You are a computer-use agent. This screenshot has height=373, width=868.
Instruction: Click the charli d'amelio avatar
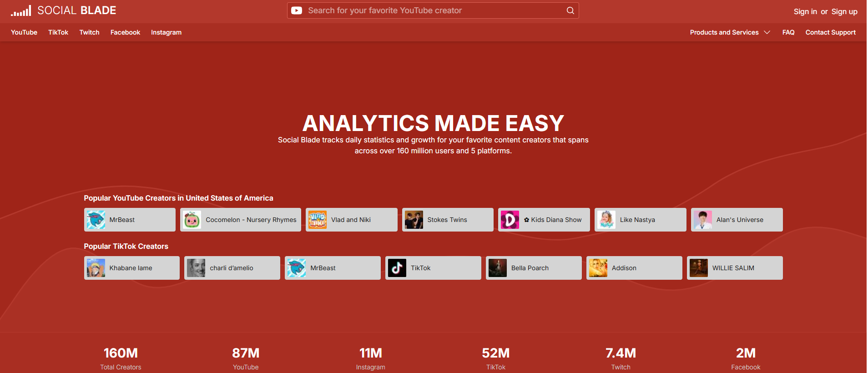click(196, 268)
